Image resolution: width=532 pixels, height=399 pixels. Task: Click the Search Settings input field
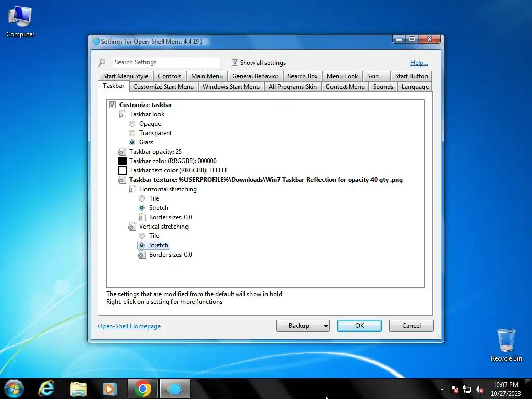(x=166, y=62)
